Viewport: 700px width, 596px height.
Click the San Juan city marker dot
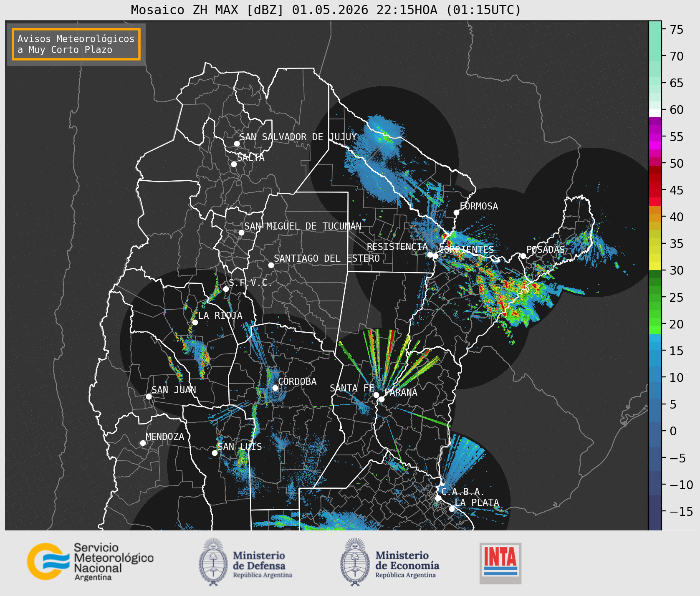click(x=149, y=396)
